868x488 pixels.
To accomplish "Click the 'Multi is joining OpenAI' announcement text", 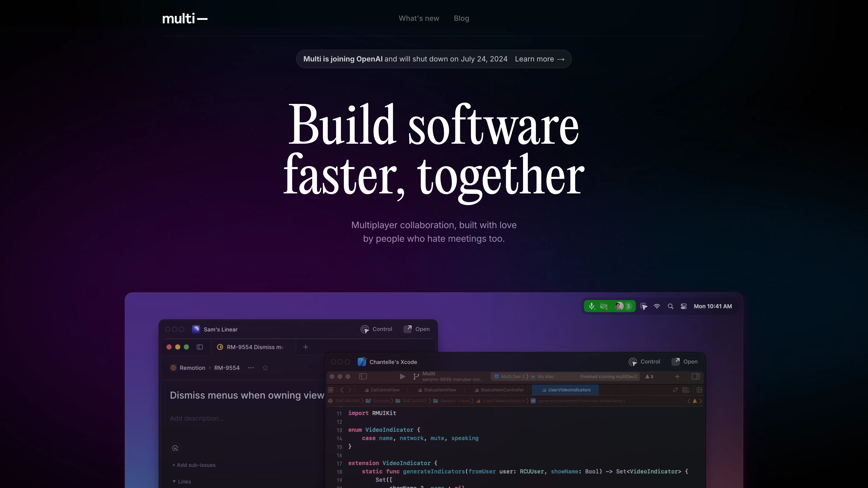I will point(343,59).
